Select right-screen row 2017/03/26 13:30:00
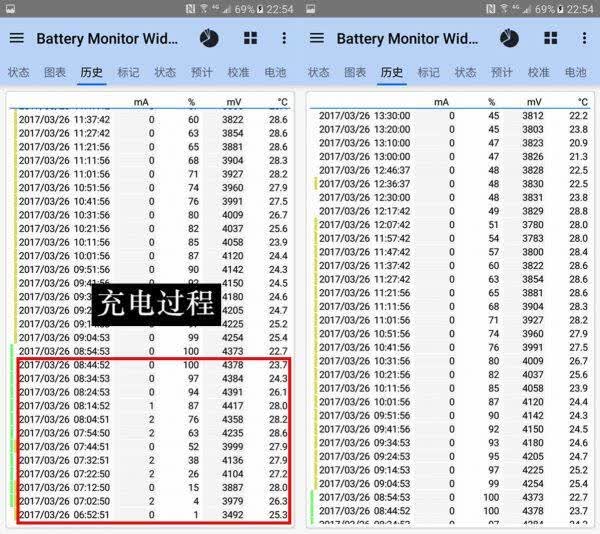 click(453, 116)
